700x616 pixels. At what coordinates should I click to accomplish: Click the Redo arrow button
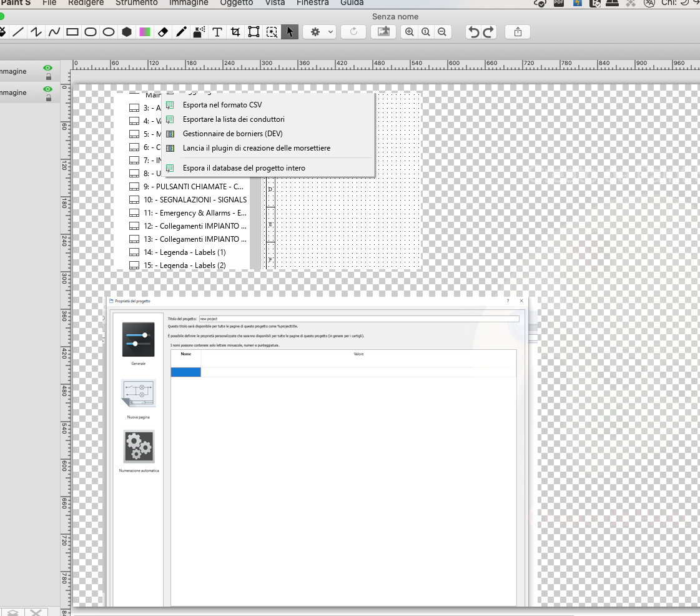click(x=488, y=32)
